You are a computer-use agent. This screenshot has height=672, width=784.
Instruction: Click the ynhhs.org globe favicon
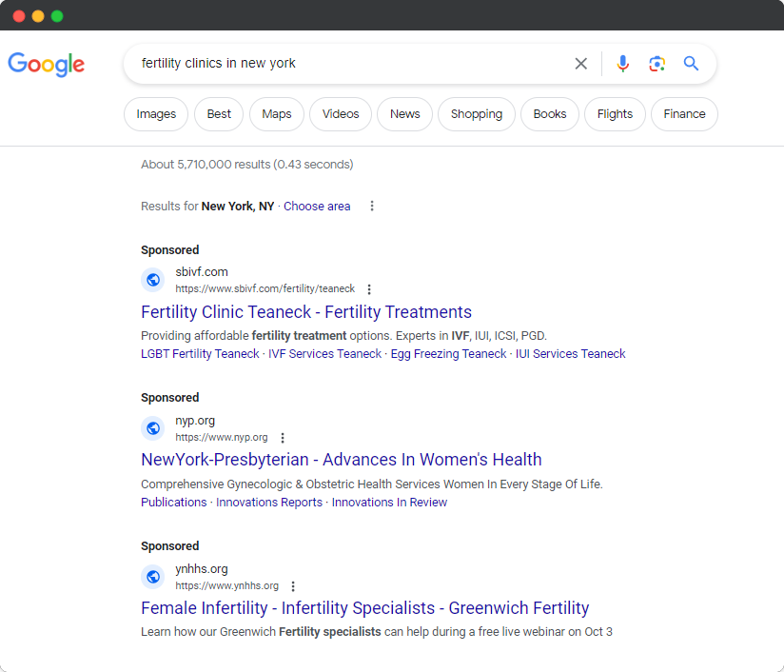pyautogui.click(x=153, y=577)
